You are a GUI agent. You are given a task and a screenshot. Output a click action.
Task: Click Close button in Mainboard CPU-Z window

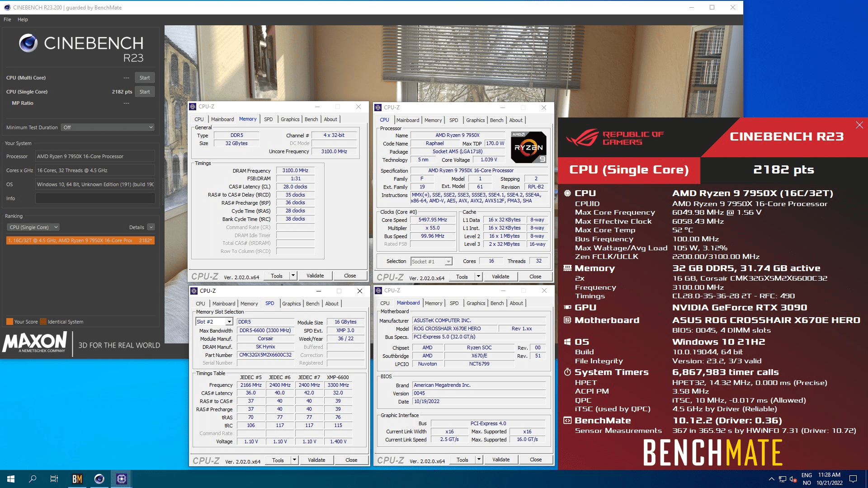tap(536, 460)
